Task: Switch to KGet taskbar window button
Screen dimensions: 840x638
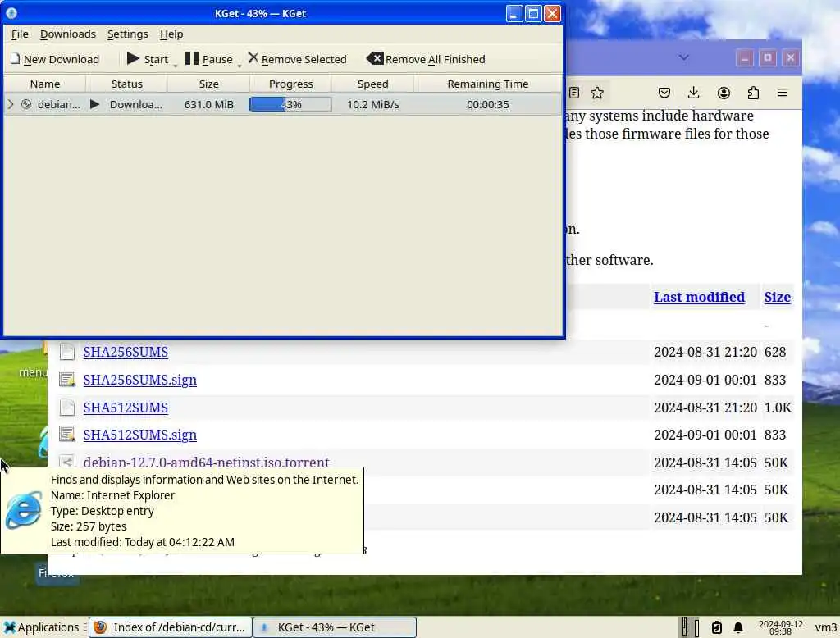Action: coord(335,627)
